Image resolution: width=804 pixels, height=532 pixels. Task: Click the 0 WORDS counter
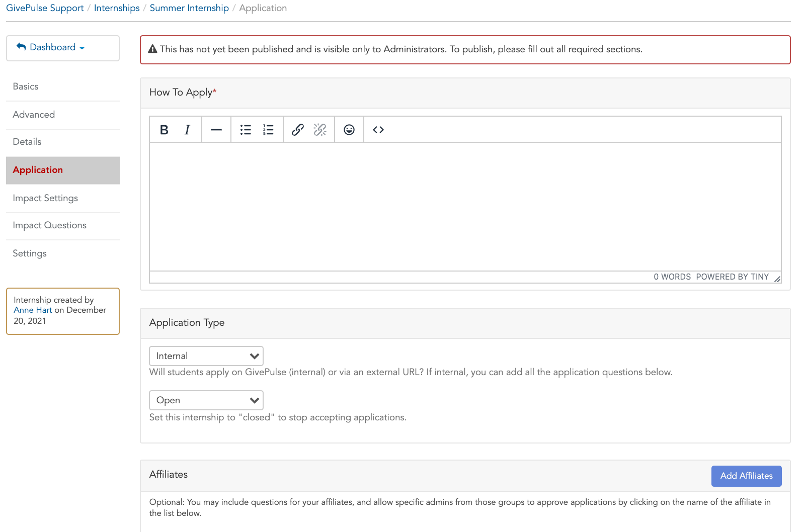(x=672, y=277)
